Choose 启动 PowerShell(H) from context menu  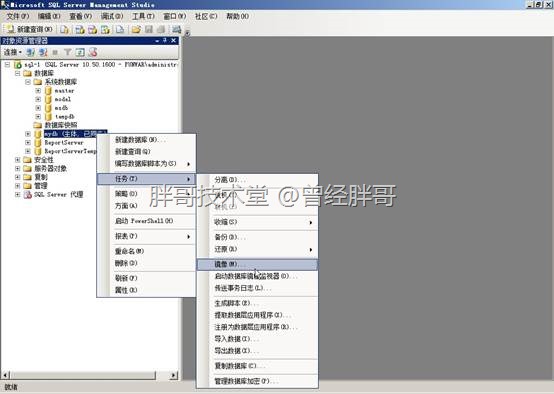pos(146,221)
